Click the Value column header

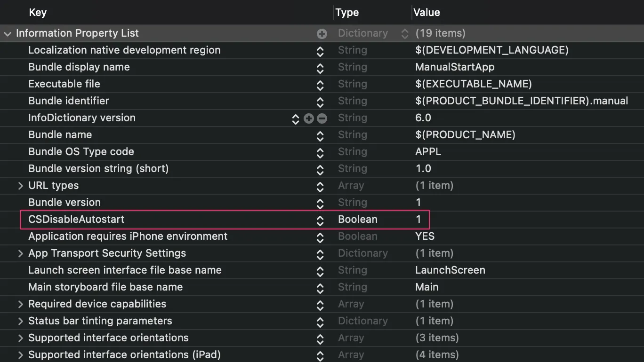pos(427,13)
